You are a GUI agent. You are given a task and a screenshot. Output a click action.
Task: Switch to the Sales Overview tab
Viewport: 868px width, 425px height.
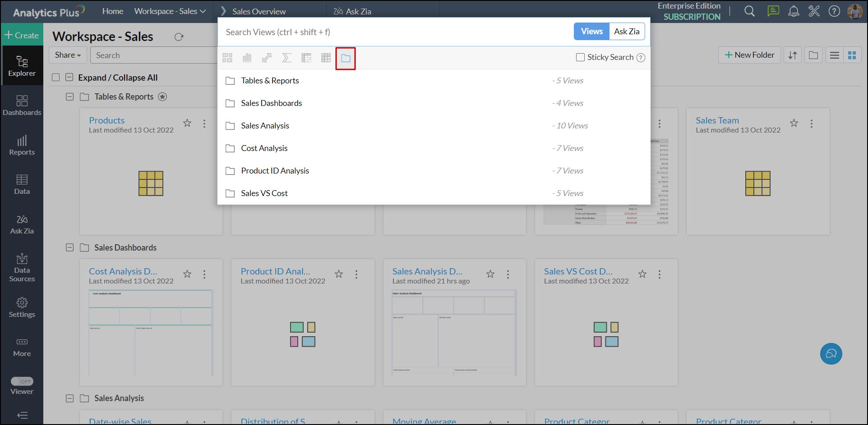259,12
